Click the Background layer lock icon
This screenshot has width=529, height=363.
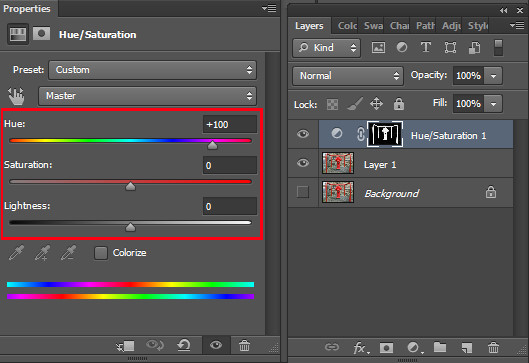click(x=491, y=192)
